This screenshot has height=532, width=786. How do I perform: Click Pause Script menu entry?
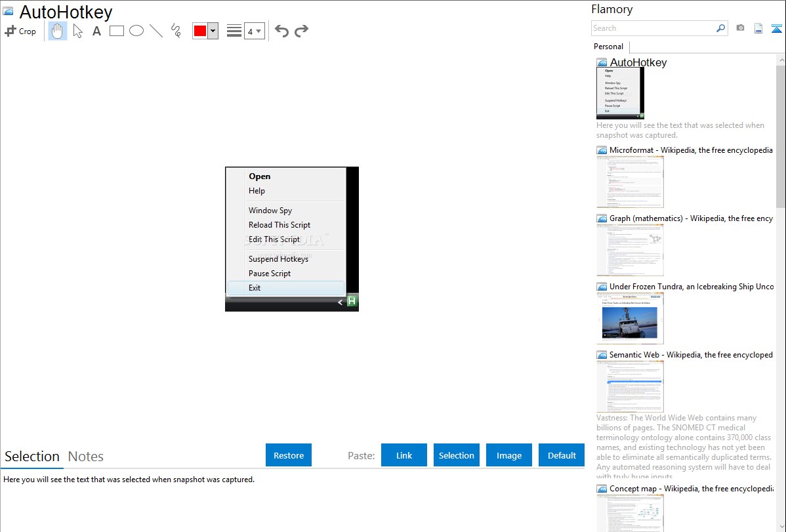click(270, 274)
